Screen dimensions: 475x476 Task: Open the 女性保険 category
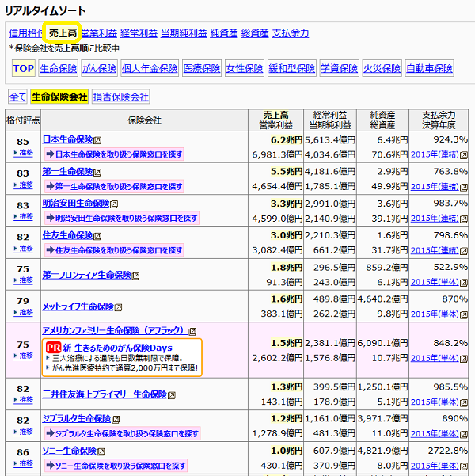(245, 68)
